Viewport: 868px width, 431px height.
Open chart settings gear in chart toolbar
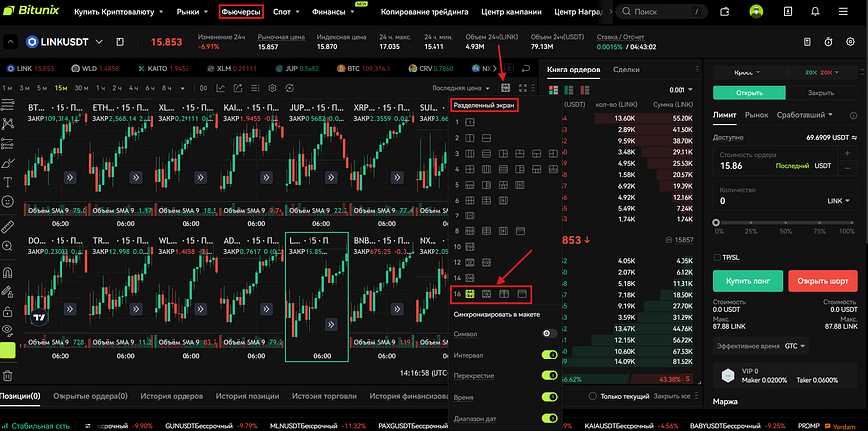271,88
